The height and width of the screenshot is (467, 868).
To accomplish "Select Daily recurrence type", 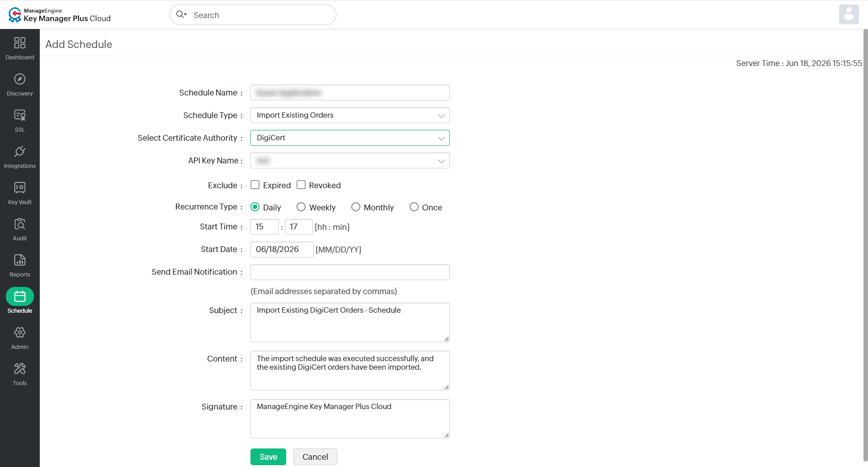I will pyautogui.click(x=255, y=207).
